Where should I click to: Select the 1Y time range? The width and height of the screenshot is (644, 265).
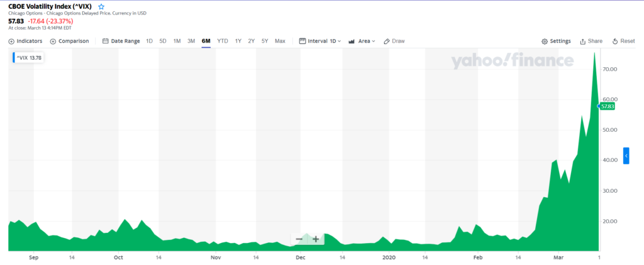pyautogui.click(x=238, y=41)
